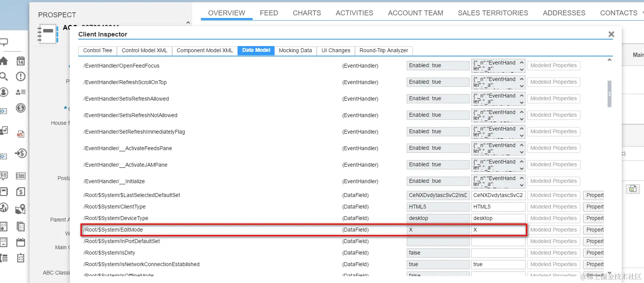Click up arrow in SetIsRefreshAllowed JSON box
Image resolution: width=644 pixels, height=283 pixels.
click(522, 95)
